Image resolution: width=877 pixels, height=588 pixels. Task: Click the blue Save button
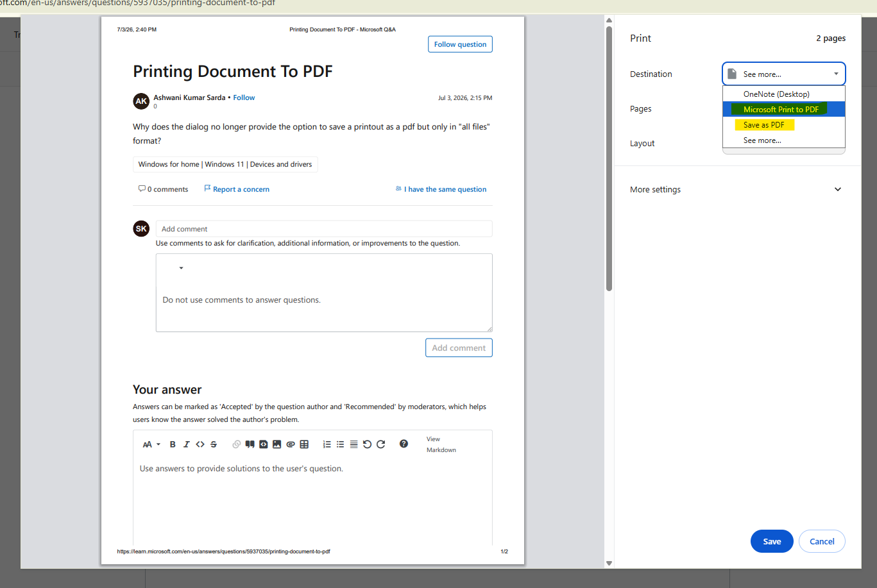point(772,541)
